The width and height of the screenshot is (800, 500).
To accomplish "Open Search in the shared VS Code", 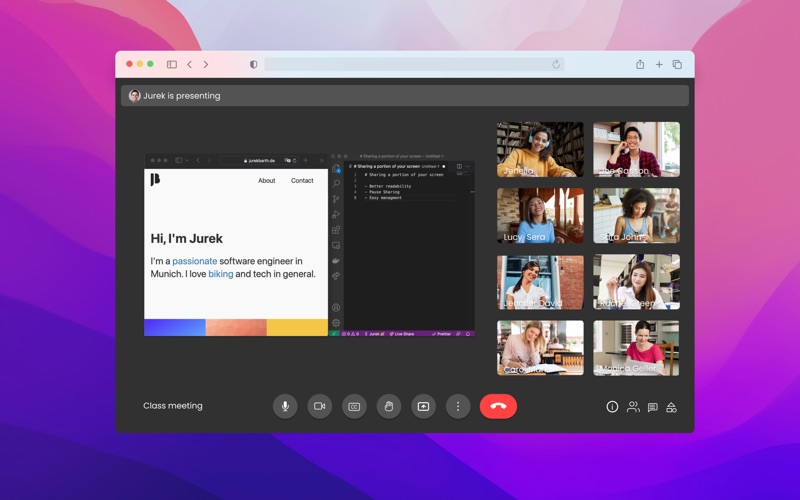I will pos(336,184).
